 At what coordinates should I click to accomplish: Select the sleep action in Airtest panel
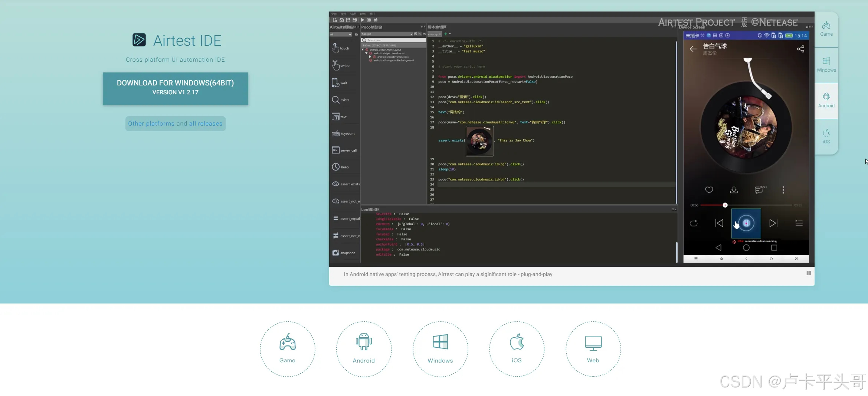click(340, 167)
